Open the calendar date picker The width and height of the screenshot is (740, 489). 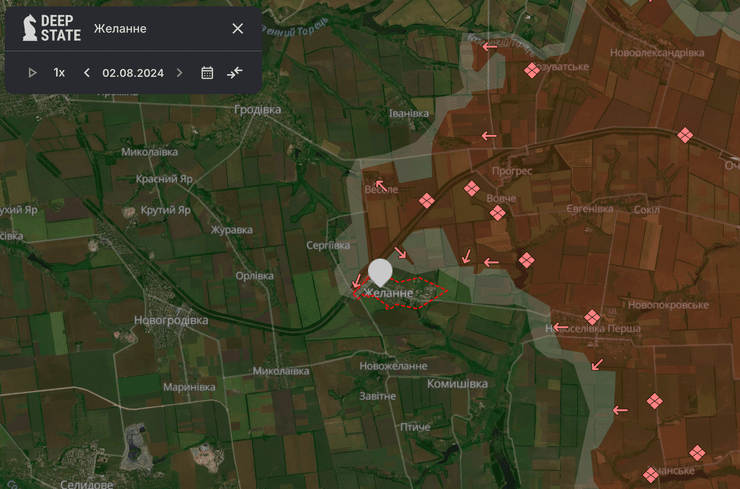[x=207, y=72]
